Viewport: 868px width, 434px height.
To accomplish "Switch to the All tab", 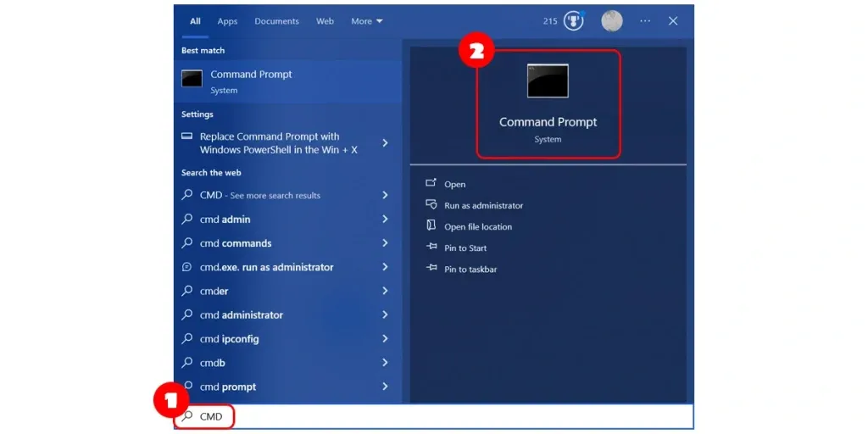I will [195, 21].
